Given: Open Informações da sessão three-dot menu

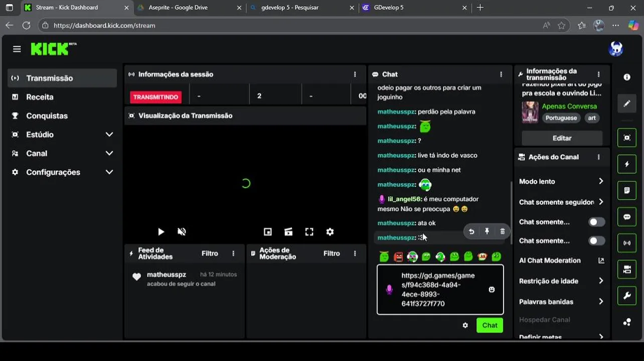Looking at the screenshot, I should [x=355, y=74].
